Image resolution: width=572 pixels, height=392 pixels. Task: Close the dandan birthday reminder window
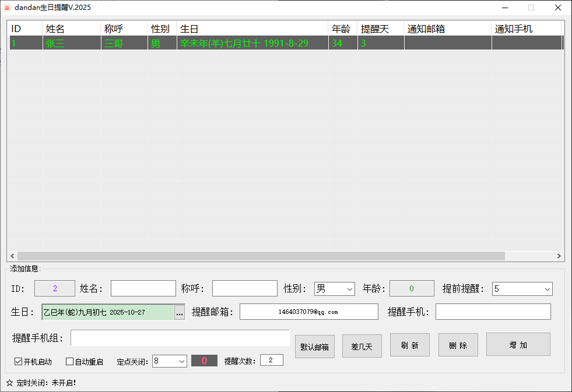(x=557, y=8)
